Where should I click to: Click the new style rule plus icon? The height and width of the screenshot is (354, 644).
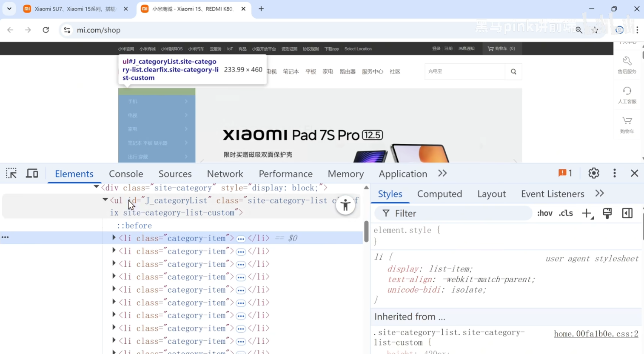[x=587, y=213]
